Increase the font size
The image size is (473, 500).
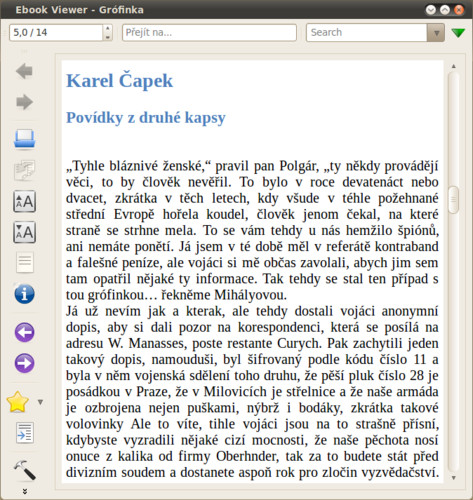tap(24, 201)
